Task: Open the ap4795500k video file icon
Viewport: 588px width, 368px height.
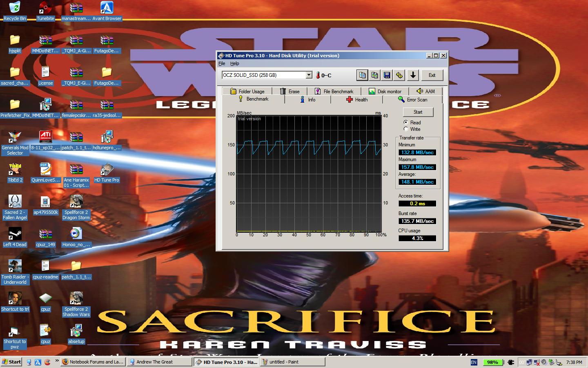Action: 45,205
